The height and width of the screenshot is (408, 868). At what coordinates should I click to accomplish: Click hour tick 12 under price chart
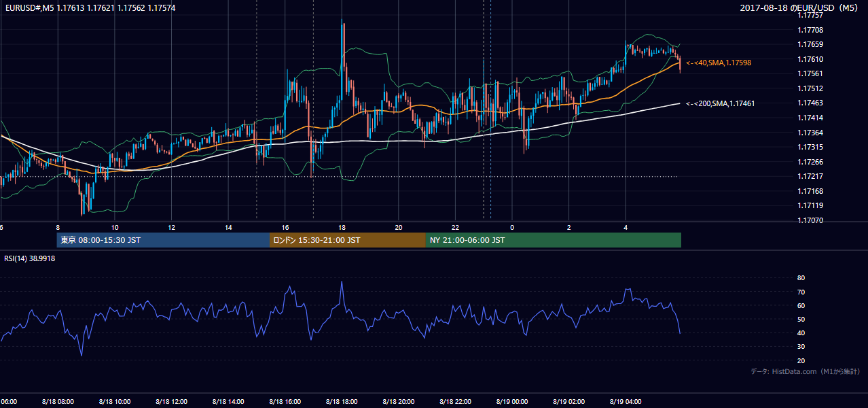(172, 228)
